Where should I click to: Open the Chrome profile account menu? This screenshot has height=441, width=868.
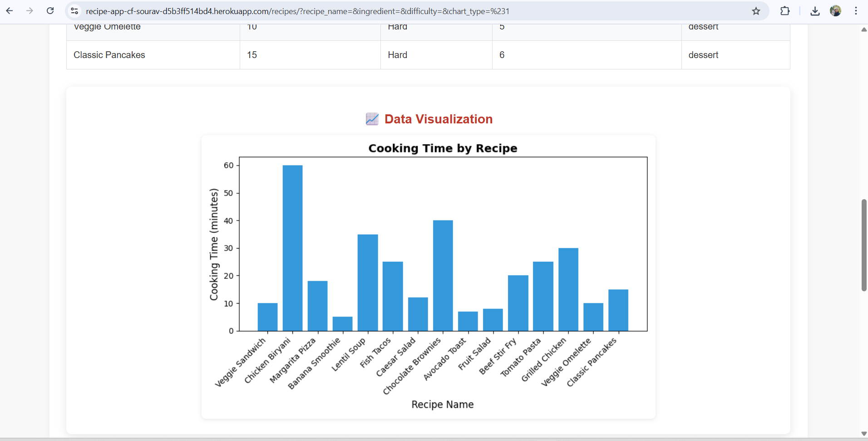pyautogui.click(x=836, y=11)
